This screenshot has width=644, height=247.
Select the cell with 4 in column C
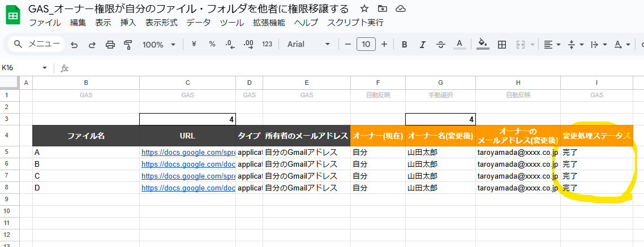pos(188,119)
